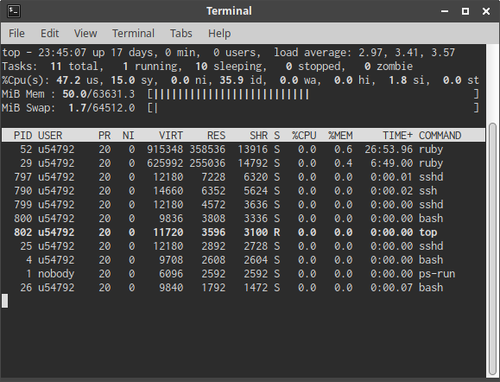500x382 pixels.
Task: Click the sshd command in PID 799 row
Action: point(431,205)
